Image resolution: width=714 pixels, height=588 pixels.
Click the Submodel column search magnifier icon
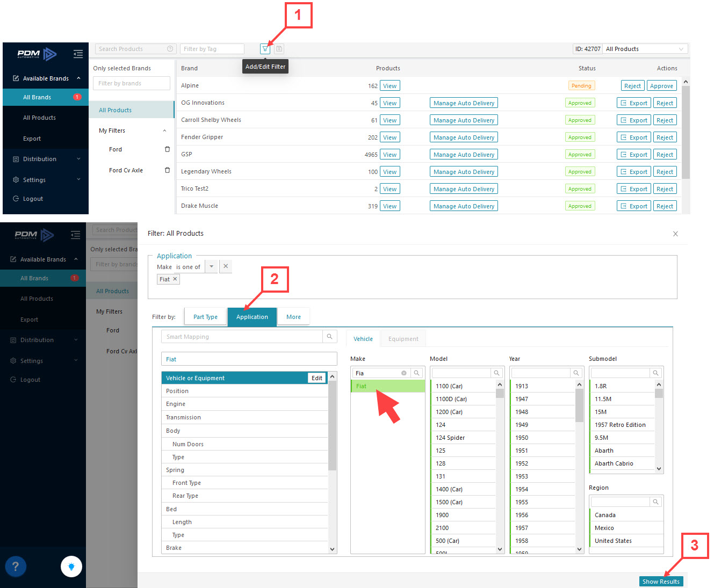[x=655, y=373]
